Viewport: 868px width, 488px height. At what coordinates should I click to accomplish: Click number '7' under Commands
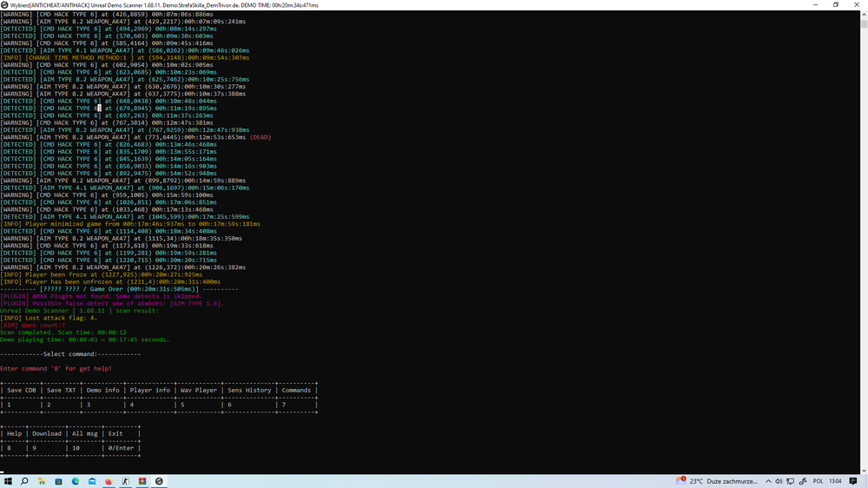284,405
